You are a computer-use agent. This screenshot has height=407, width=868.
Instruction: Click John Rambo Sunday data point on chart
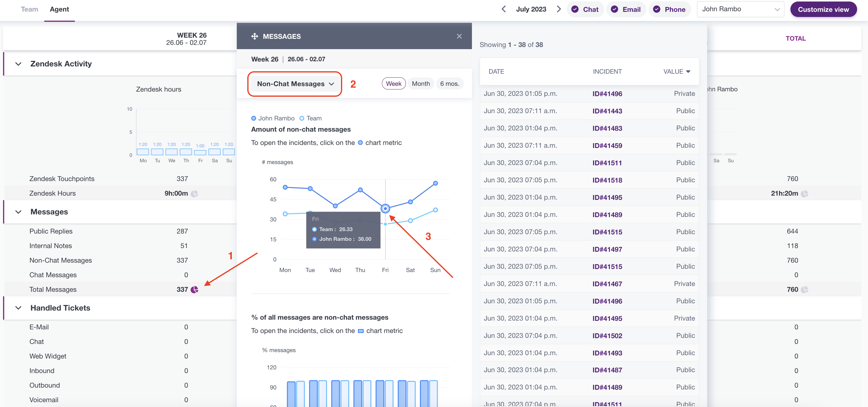[x=435, y=183]
